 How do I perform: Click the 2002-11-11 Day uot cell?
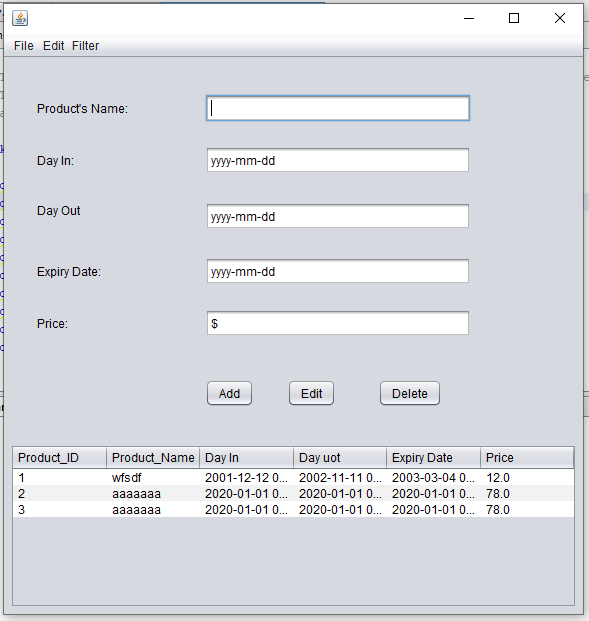[x=340, y=478]
